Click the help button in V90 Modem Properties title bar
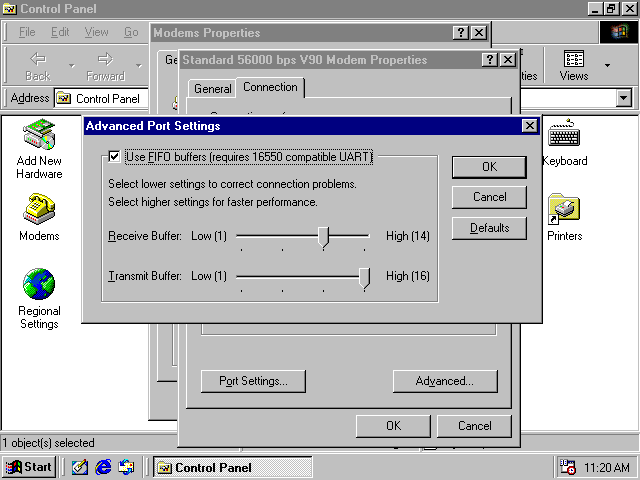Viewport: 640px width, 480px height. pyautogui.click(x=489, y=60)
